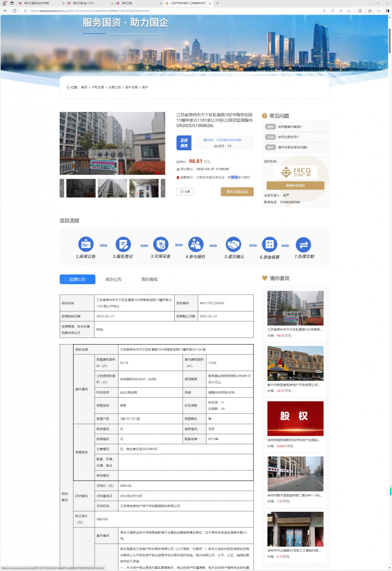This screenshot has width=392, height=571.
Task: Select the 挂牌公告 tab
Action: pyautogui.click(x=78, y=279)
